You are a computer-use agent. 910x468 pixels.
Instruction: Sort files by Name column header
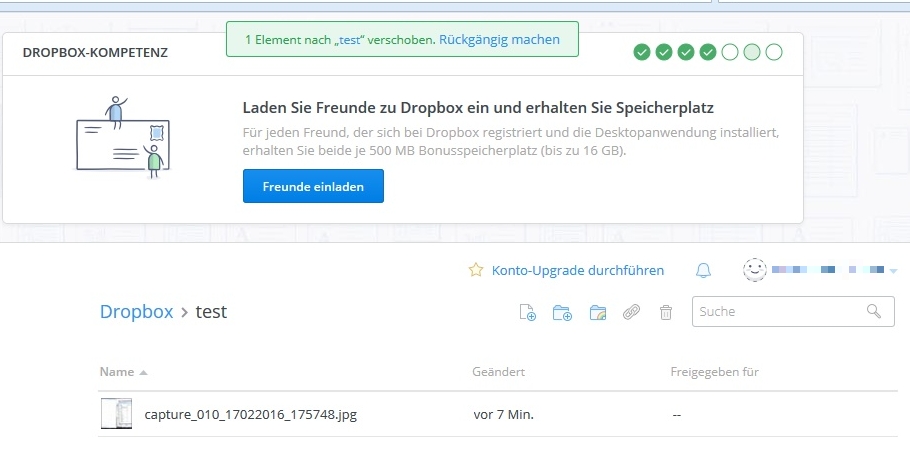point(117,372)
